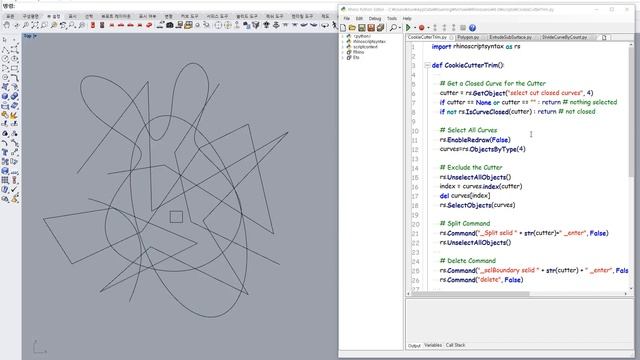
Task: Open the dropdown arrow beside breakpoint icon
Action: 428,28
